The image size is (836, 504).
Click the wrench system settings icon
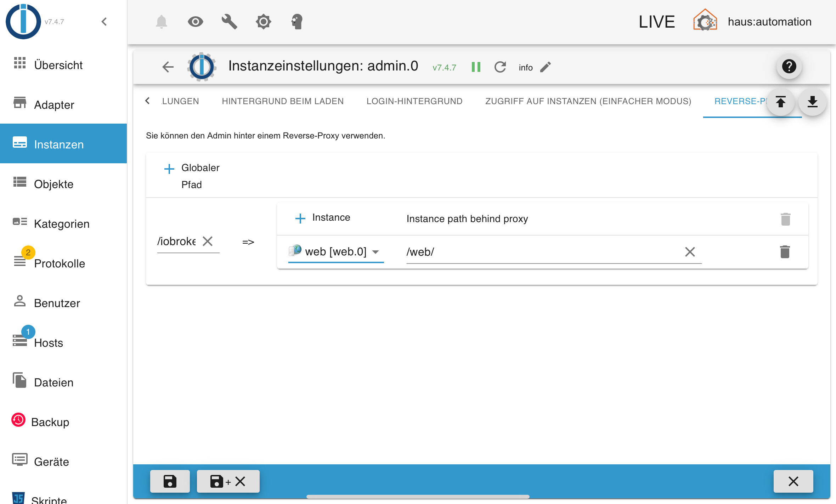[x=229, y=22]
